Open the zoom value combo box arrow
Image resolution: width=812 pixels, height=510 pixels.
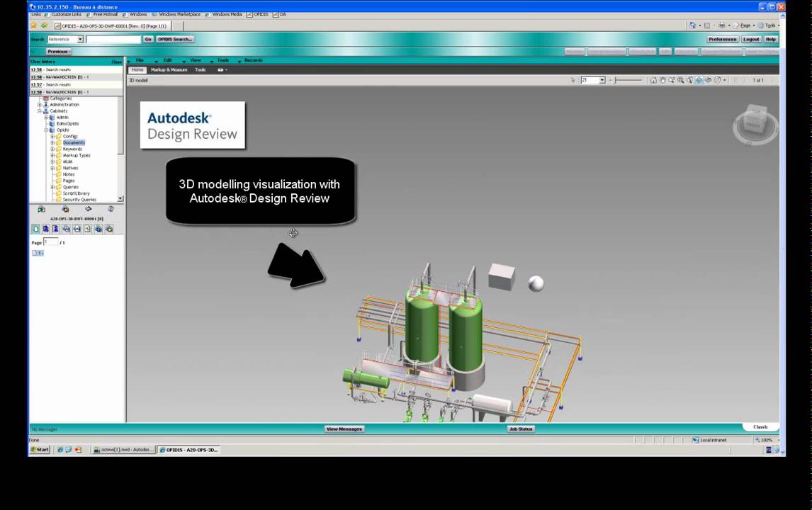[602, 80]
